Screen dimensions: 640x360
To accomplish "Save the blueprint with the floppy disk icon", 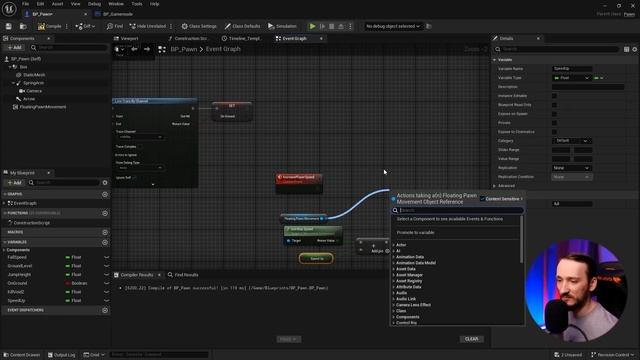I will 9,26.
